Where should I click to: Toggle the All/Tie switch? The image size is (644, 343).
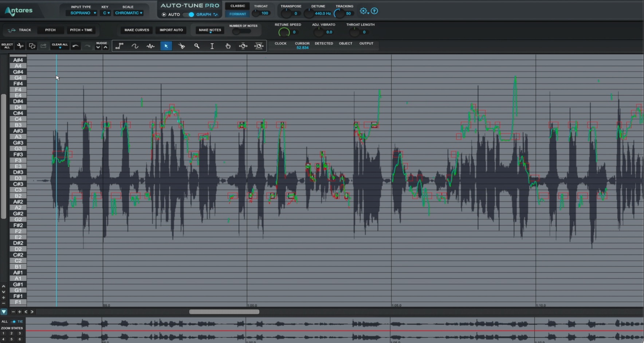click(13, 322)
